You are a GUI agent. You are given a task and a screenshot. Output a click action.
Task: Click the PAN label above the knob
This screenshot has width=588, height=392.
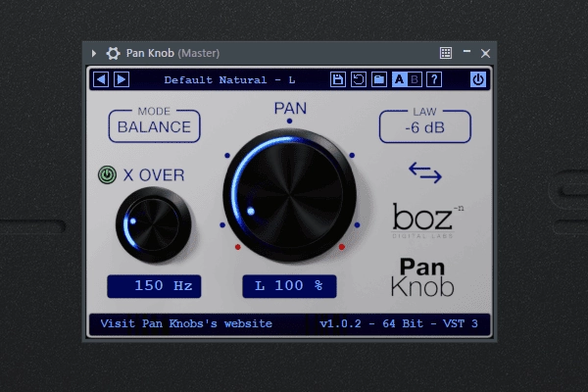pos(290,108)
